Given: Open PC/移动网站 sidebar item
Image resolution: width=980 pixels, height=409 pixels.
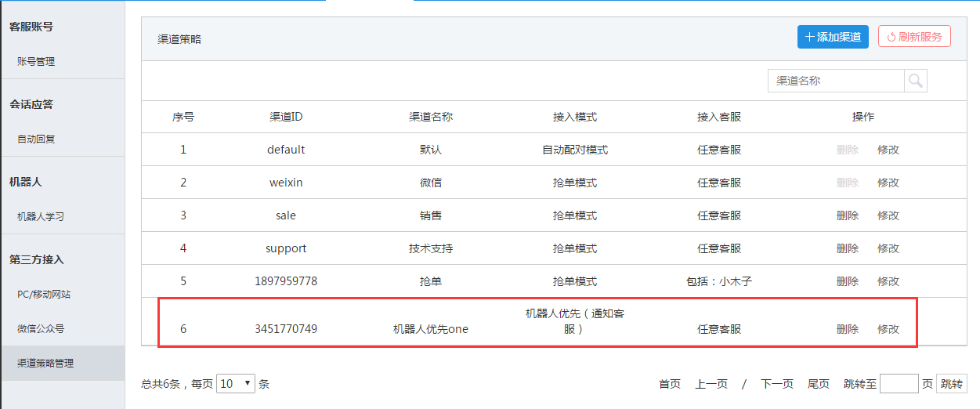Looking at the screenshot, I should pyautogui.click(x=44, y=294).
